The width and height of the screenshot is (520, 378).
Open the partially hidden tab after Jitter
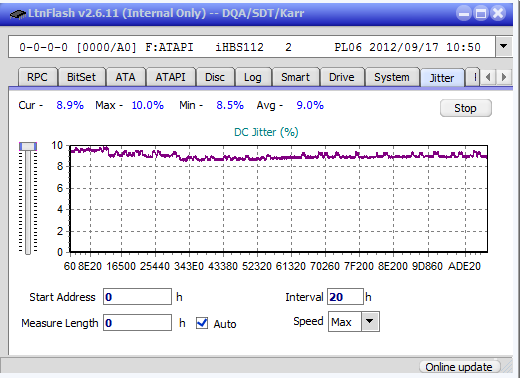(473, 77)
